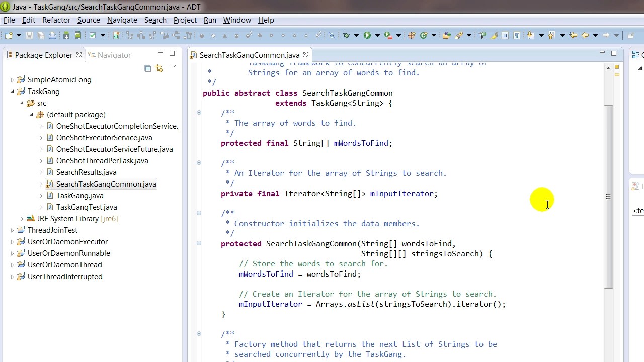Screen dimensions: 644x362
Task: Click the Open Type folder icon
Action: point(447,35)
